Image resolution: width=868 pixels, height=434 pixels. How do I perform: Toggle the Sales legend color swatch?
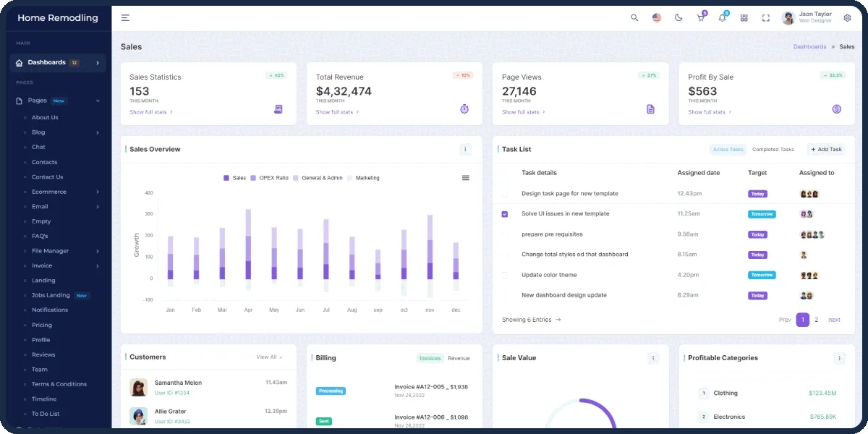[226, 178]
